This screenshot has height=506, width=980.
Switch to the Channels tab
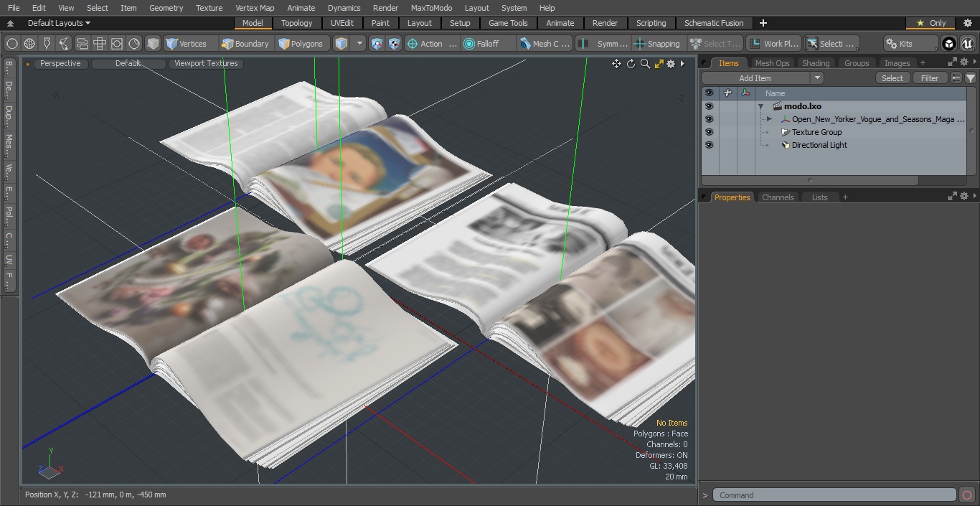click(x=778, y=197)
